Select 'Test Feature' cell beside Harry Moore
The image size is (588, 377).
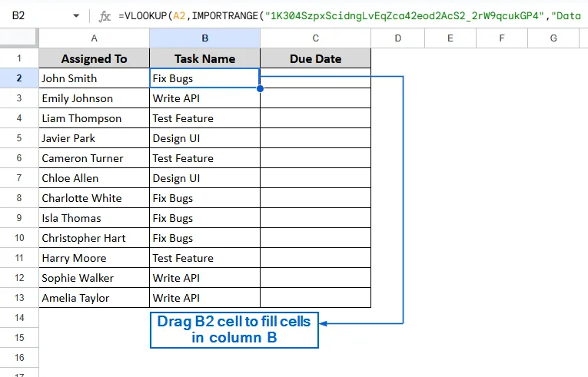click(204, 258)
